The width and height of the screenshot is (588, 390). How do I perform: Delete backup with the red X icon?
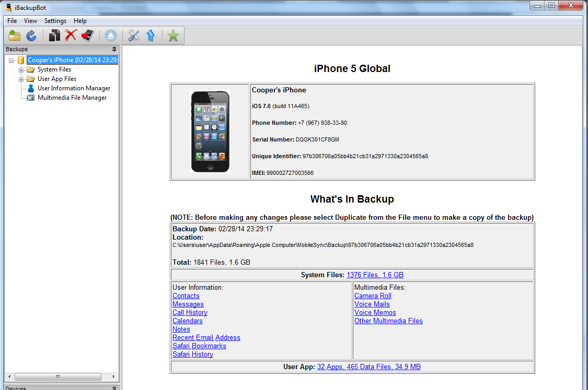[71, 35]
